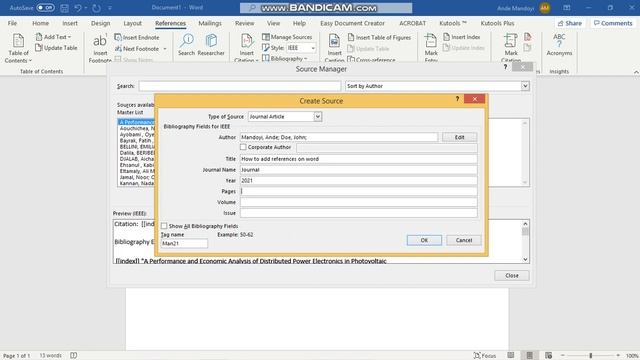The width and height of the screenshot is (640, 360).
Task: Click OK in Create Source dialog
Action: tap(424, 240)
